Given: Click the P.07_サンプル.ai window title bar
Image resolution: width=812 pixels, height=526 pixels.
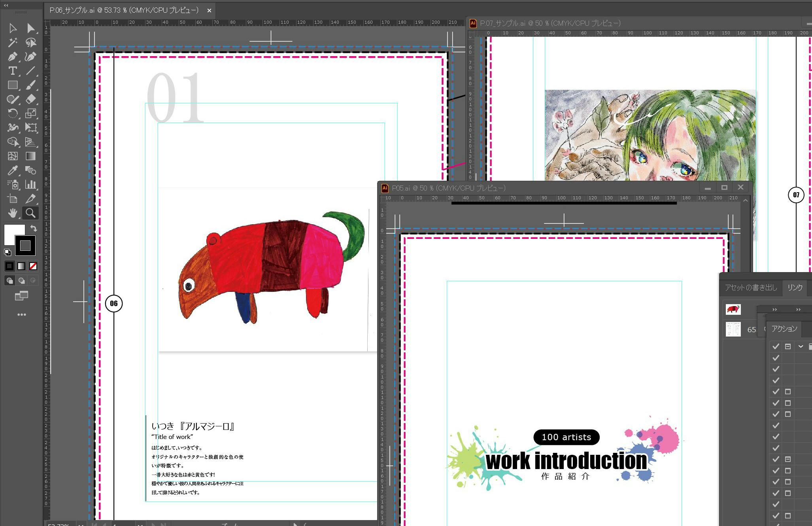Looking at the screenshot, I should pos(550,23).
